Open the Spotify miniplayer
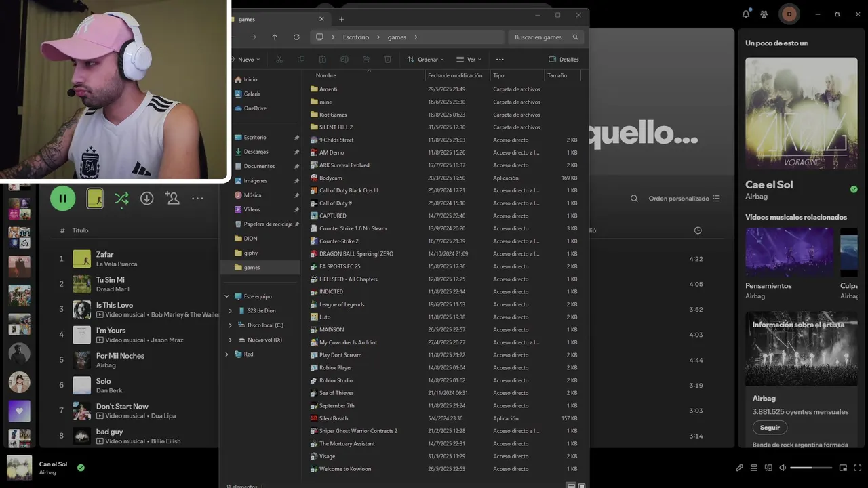Viewport: 868px width, 488px height. 843,468
